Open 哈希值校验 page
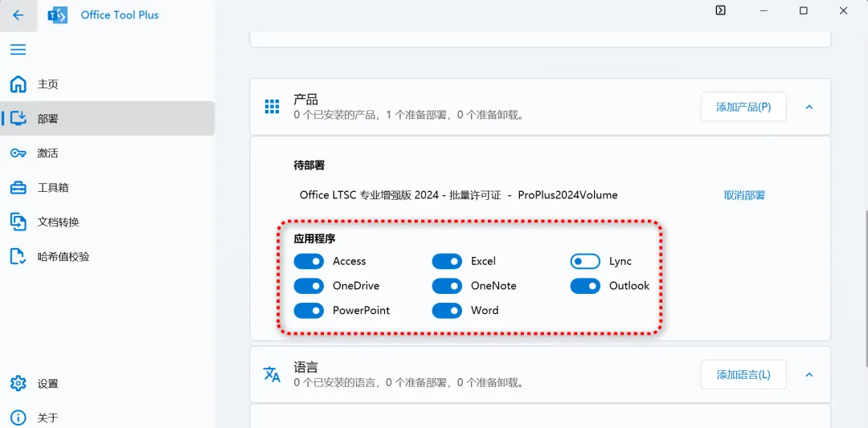This screenshot has height=428, width=868. [108, 257]
